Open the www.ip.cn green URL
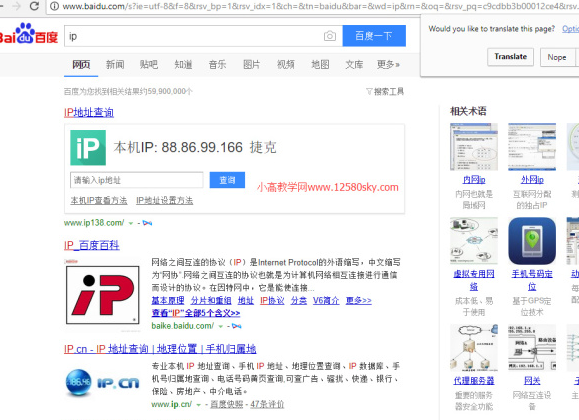Screen dimensions: 579x420 coord(171,404)
